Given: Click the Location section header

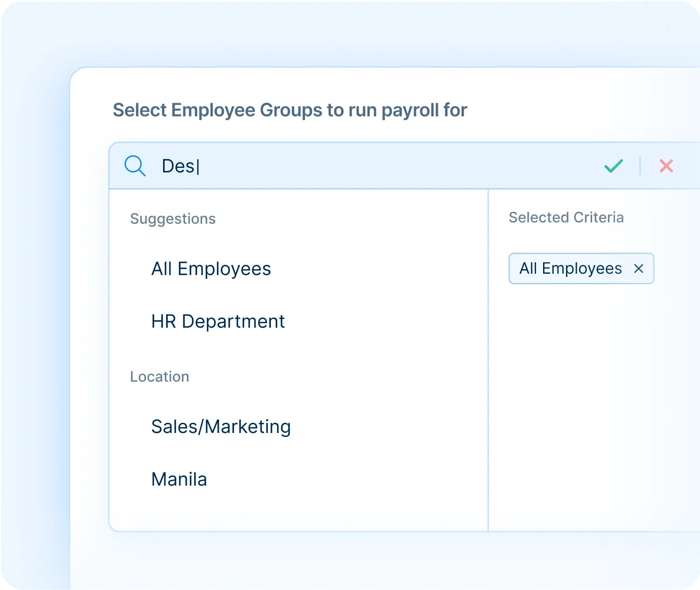Looking at the screenshot, I should (x=160, y=376).
